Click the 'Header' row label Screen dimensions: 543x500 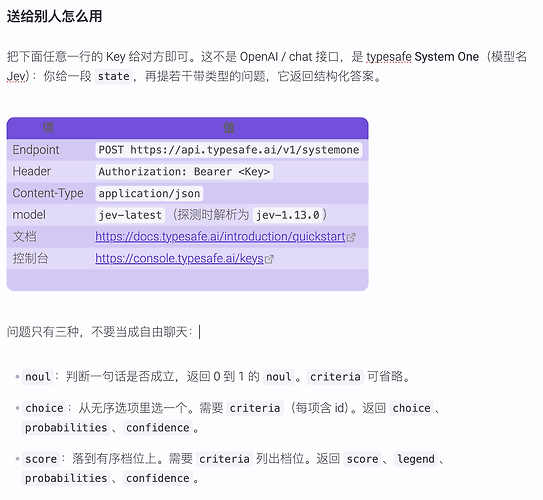click(x=32, y=171)
